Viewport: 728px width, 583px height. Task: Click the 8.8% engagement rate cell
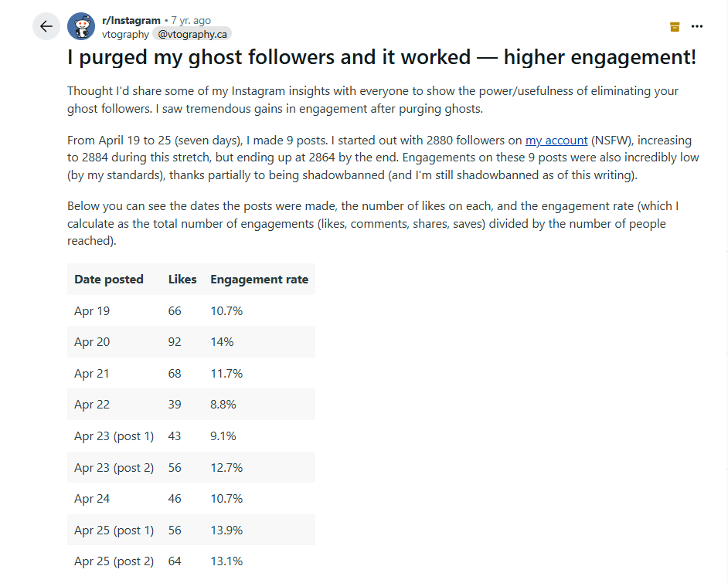[x=224, y=405]
